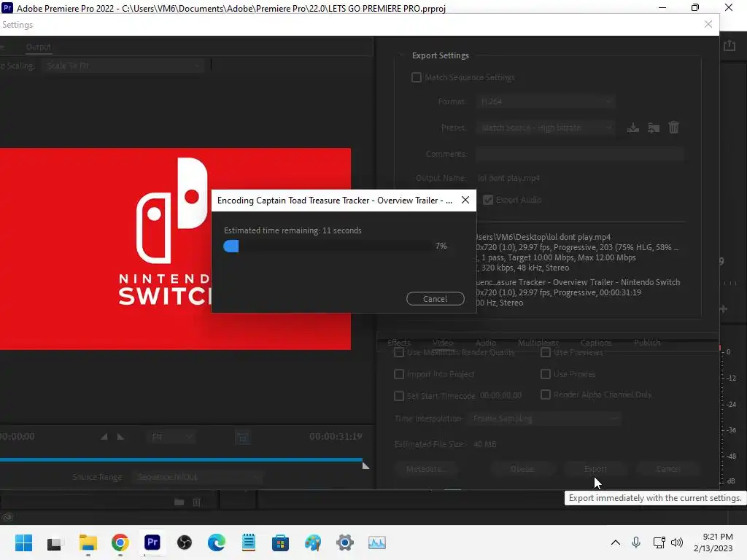
Task: Open Google Chrome from taskbar
Action: pos(120,542)
